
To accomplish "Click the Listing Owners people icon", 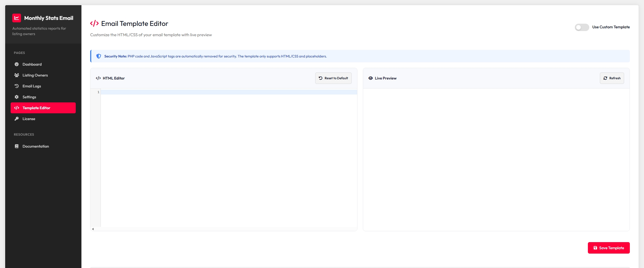I will click(x=17, y=75).
